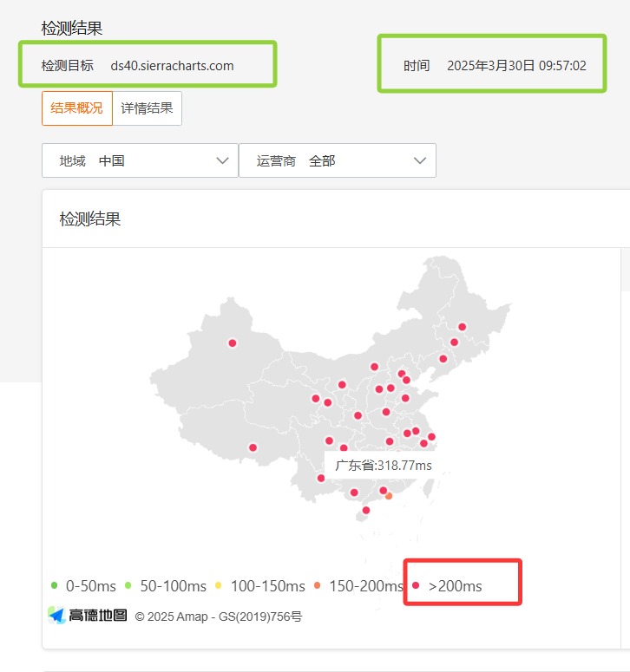
Task: Toggle the >200ms legend item
Action: coord(447,586)
